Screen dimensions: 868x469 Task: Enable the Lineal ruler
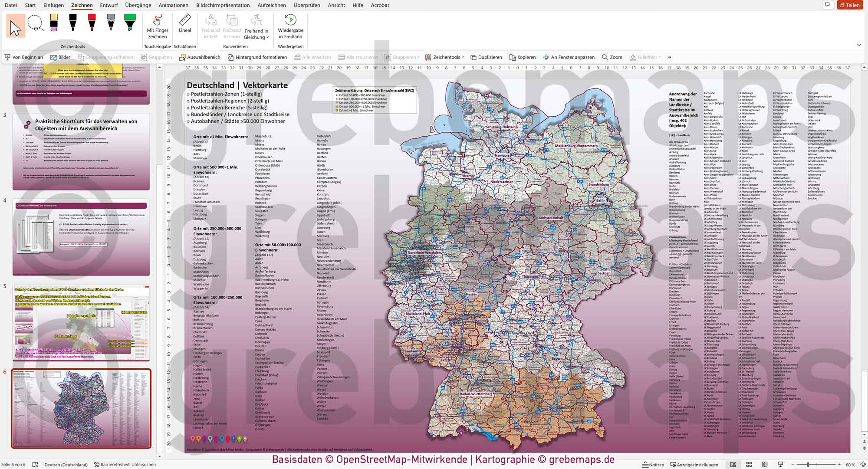(x=185, y=26)
